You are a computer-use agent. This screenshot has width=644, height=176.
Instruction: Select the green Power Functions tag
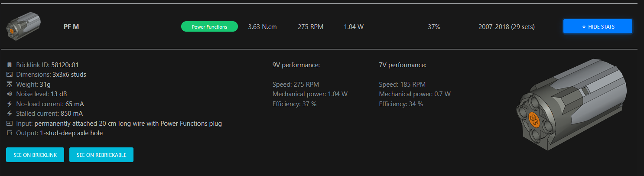[209, 27]
